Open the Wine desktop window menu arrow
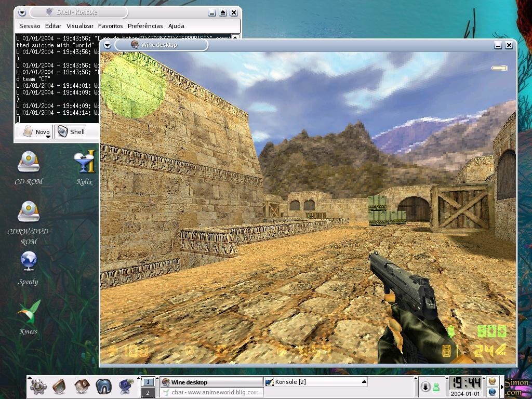Image resolution: width=532 pixels, height=399 pixels. coord(107,45)
